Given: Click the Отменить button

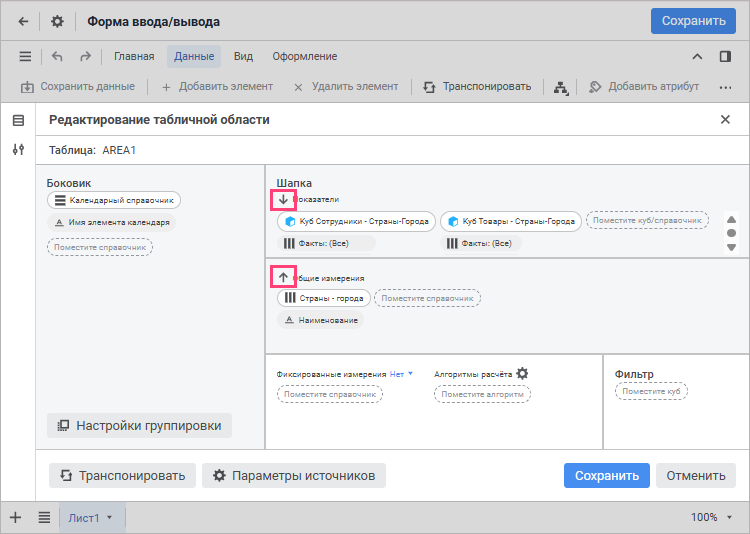Looking at the screenshot, I should click(x=696, y=476).
